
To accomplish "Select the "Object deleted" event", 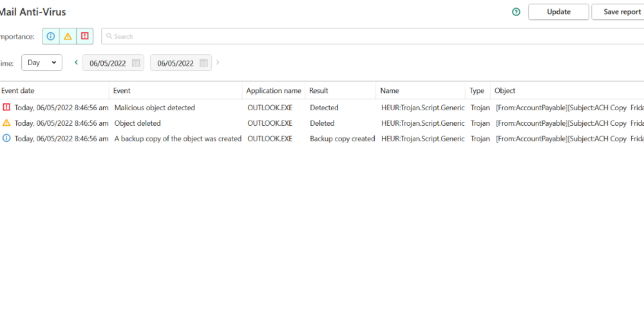I will pos(137,123).
